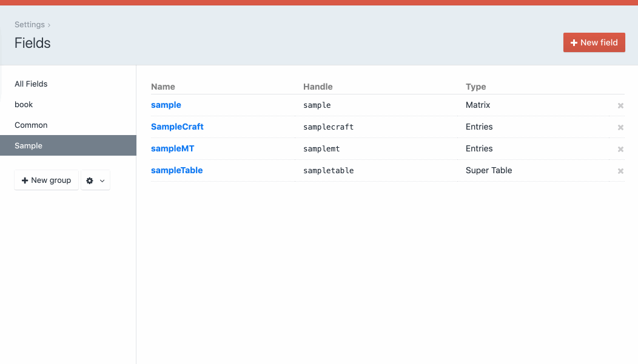Open the sampleTable field for editing
638x364 pixels.
176,170
